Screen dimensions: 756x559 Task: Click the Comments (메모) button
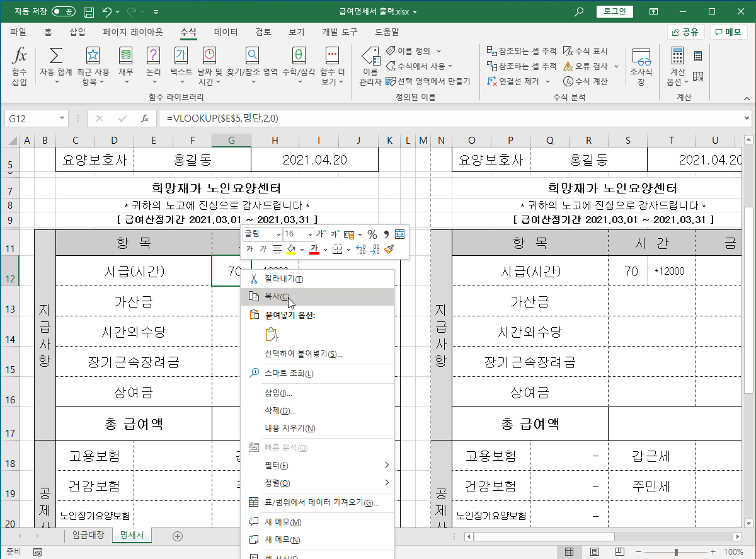pos(728,32)
